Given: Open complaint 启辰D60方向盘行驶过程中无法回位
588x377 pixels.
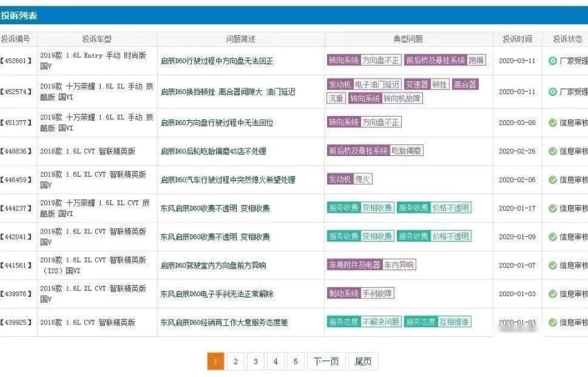Looking at the screenshot, I should pos(217,123).
